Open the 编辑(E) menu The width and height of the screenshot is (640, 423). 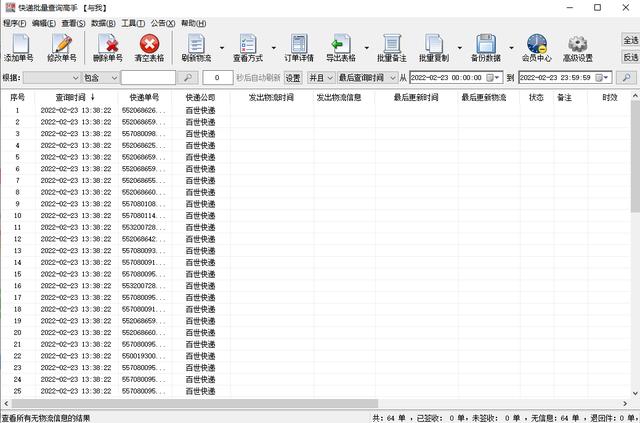click(x=44, y=23)
